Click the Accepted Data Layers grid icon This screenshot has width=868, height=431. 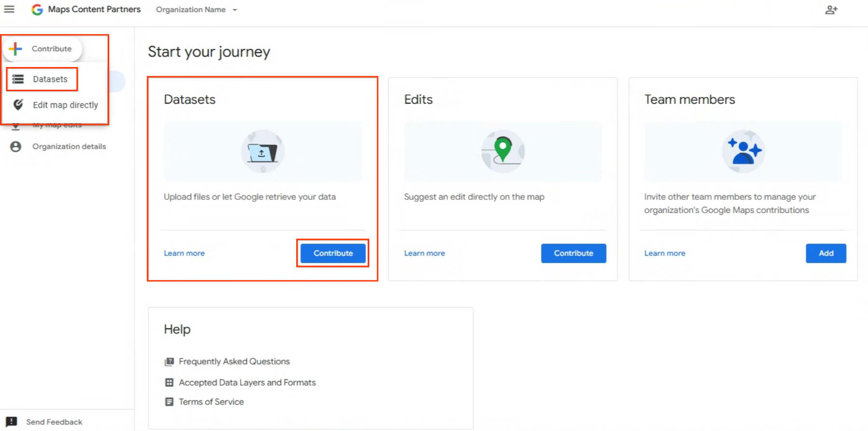(169, 382)
